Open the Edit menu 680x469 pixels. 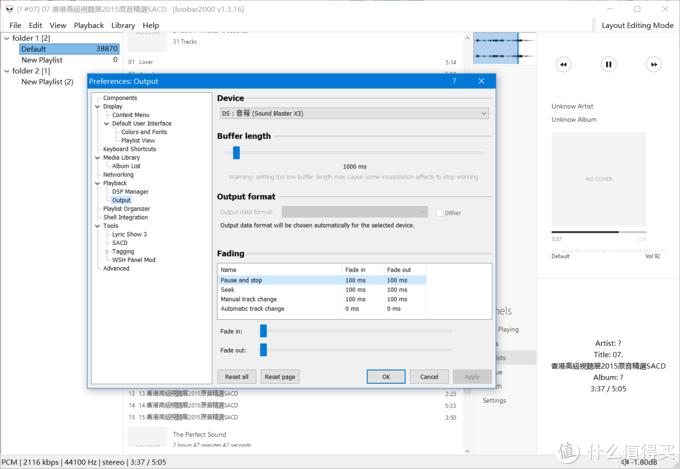pos(36,25)
